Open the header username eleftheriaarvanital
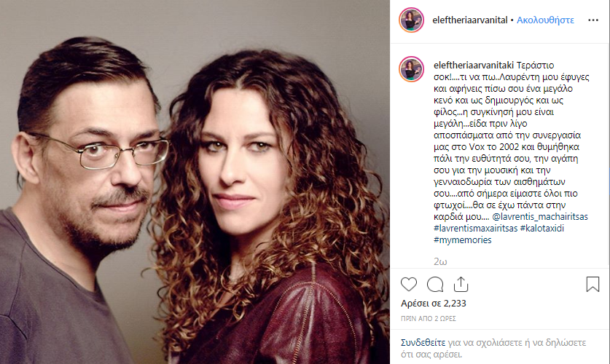The image size is (610, 364). (x=470, y=20)
